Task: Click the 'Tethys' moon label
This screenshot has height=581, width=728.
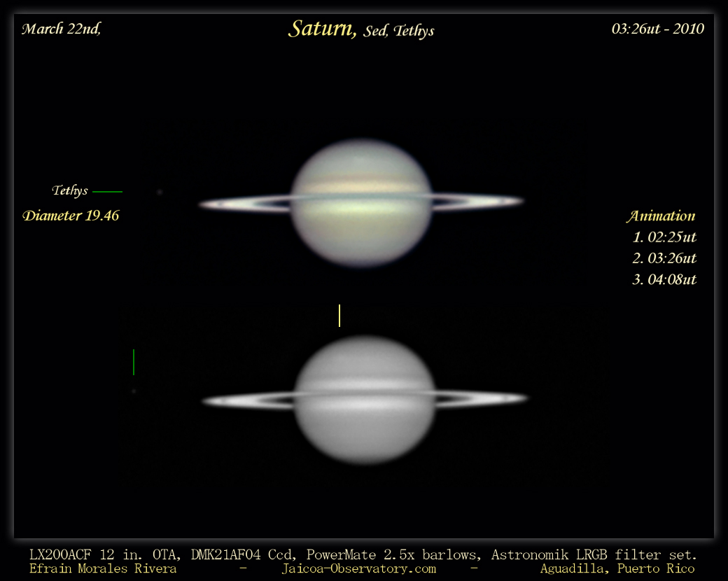Action: tap(69, 190)
